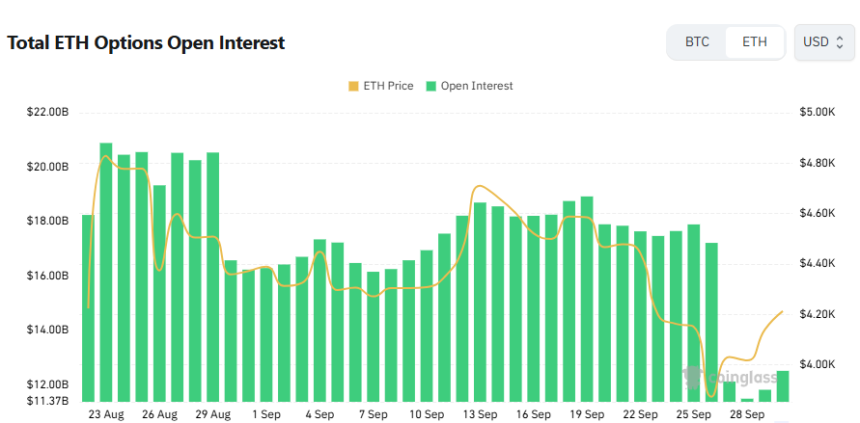
Task: Click the "Total ETH Options Open Interest" title
Action: [x=146, y=43]
